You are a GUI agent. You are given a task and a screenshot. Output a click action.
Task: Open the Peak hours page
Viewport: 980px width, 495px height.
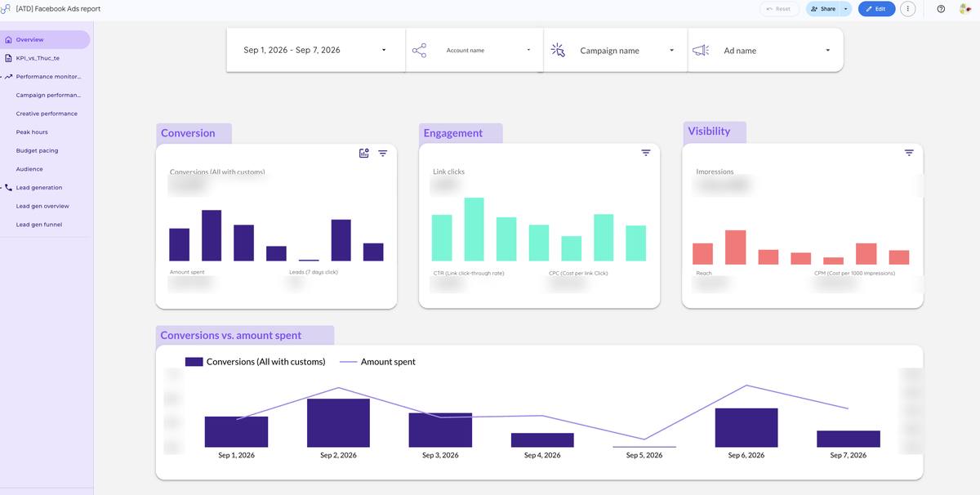click(x=32, y=132)
